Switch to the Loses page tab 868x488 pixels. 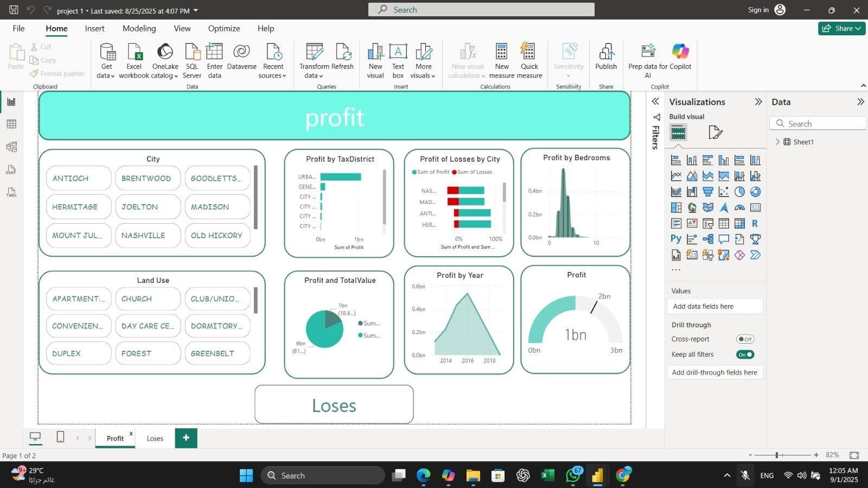(x=155, y=439)
